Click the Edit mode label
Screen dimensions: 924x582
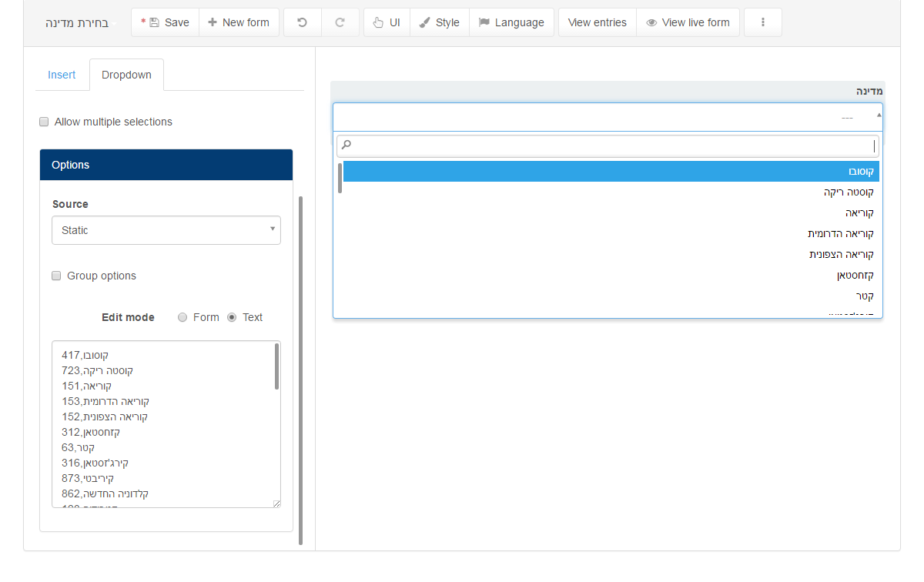coord(128,317)
